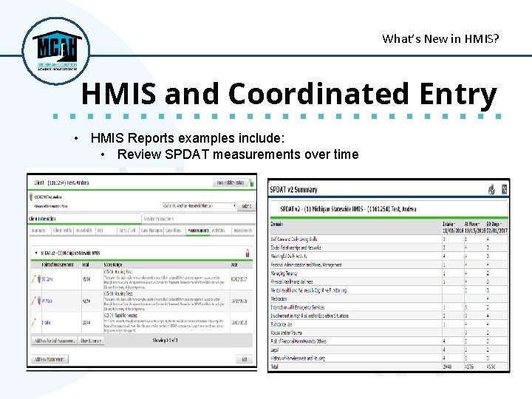Switch to Service Transactions tab
Image resolution: width=532 pixels, height=399 pixels.
pos(199,219)
